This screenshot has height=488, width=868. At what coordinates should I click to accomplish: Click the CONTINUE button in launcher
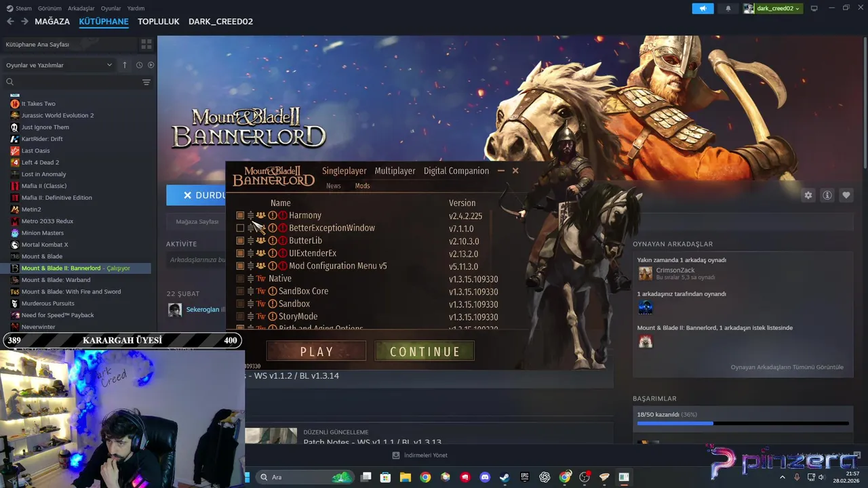pos(425,351)
